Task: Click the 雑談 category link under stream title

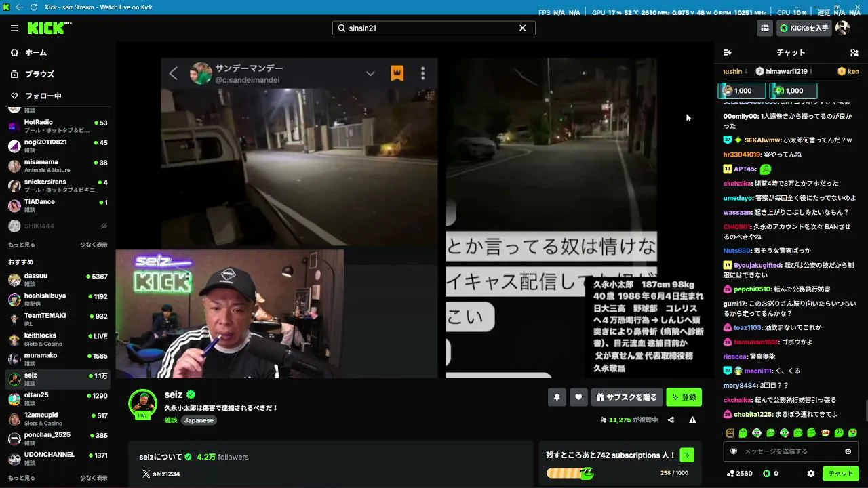Action: click(x=171, y=420)
